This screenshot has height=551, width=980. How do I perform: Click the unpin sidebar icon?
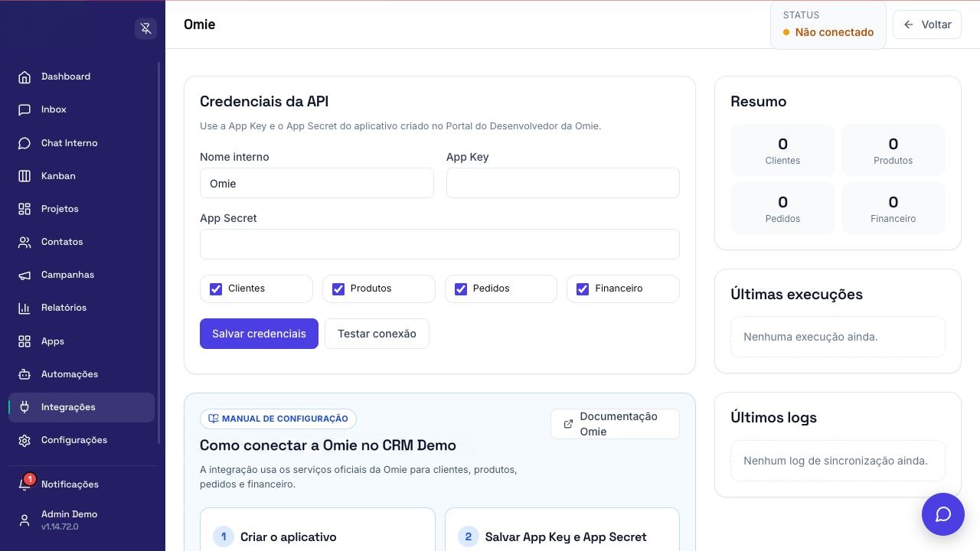145,28
